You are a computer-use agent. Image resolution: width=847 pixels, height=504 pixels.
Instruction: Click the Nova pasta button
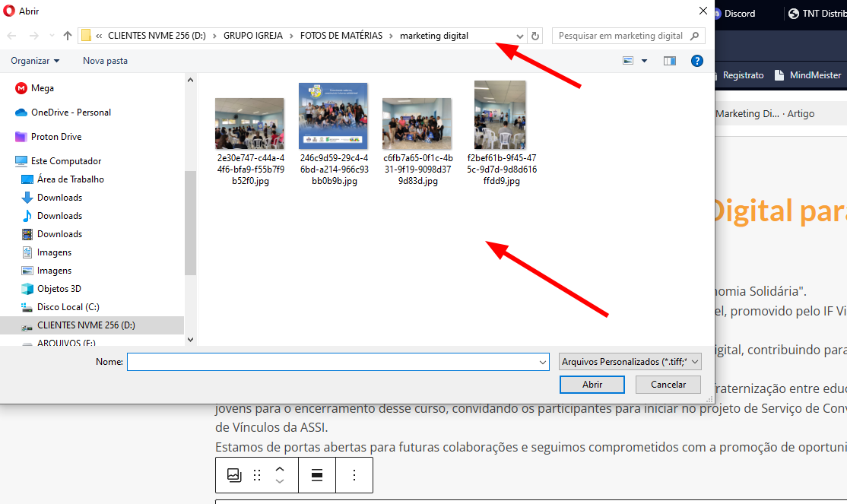click(x=105, y=61)
